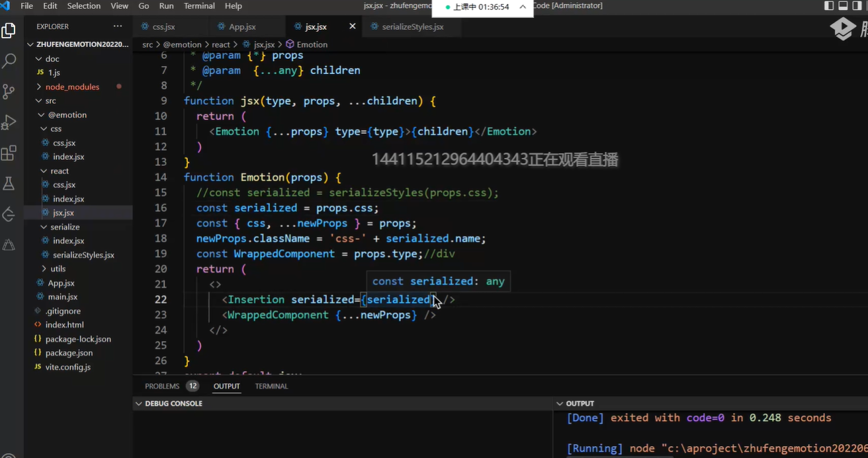This screenshot has height=458, width=868.
Task: Open the live class timer dropdown
Action: coord(523,7)
